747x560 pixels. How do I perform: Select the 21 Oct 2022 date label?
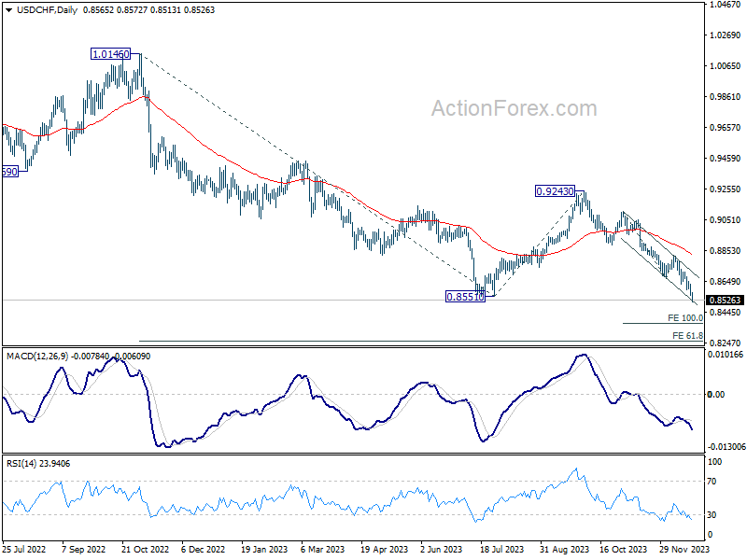(x=146, y=549)
